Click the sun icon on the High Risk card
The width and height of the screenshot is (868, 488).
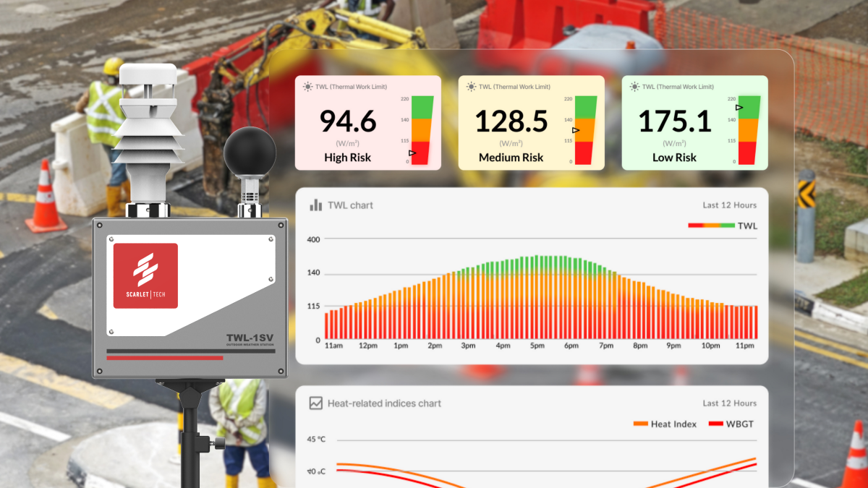click(307, 87)
